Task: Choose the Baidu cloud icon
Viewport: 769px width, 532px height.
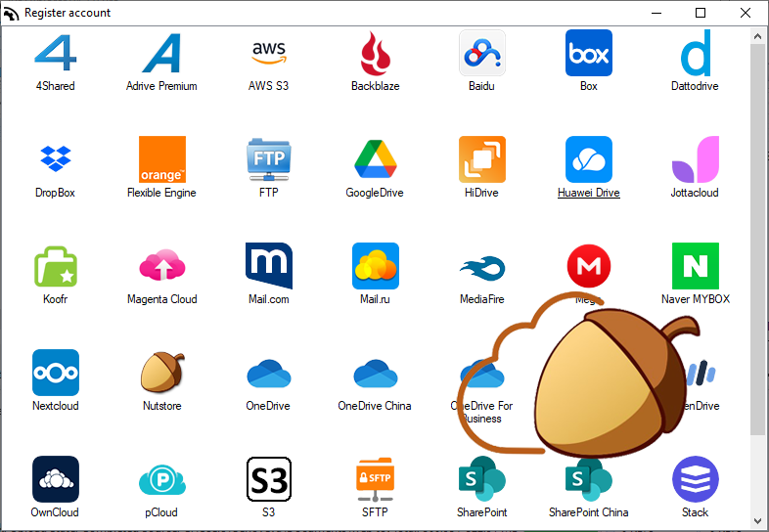Action: pyautogui.click(x=482, y=53)
